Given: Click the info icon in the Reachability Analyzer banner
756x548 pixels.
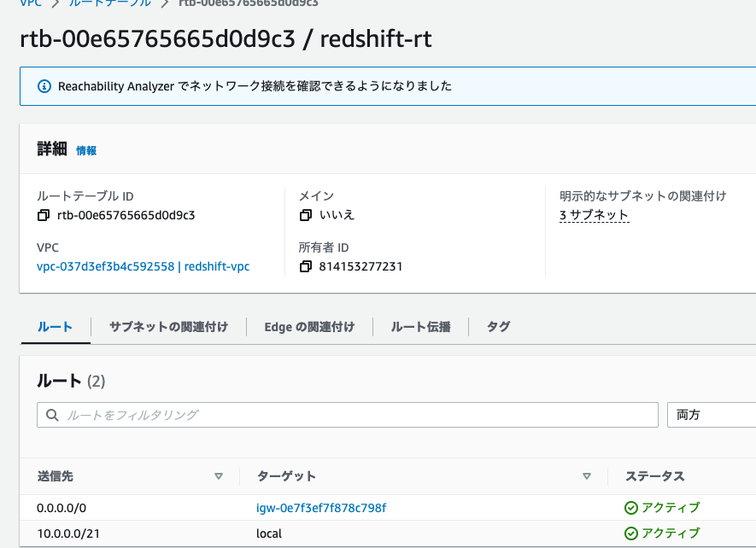Looking at the screenshot, I should point(44,85).
